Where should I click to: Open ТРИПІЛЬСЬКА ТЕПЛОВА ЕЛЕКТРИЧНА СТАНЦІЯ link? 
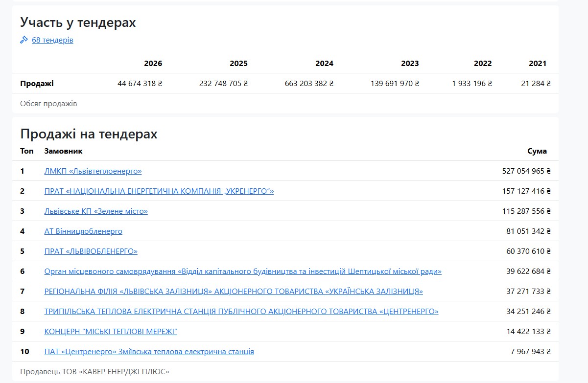click(241, 312)
